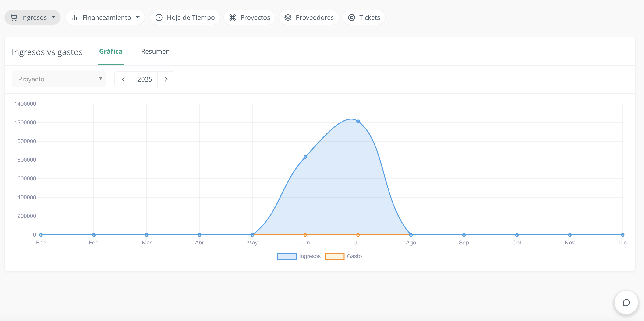Viewport: 644px width, 321px height.
Task: Expand the Financeamiento dropdown caret
Action: point(138,17)
